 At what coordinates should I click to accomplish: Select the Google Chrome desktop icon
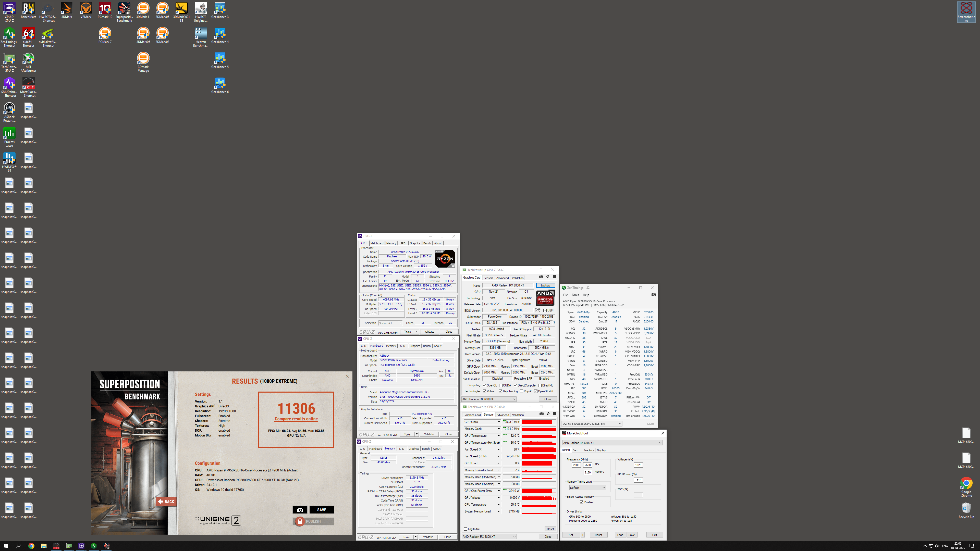[x=966, y=487]
